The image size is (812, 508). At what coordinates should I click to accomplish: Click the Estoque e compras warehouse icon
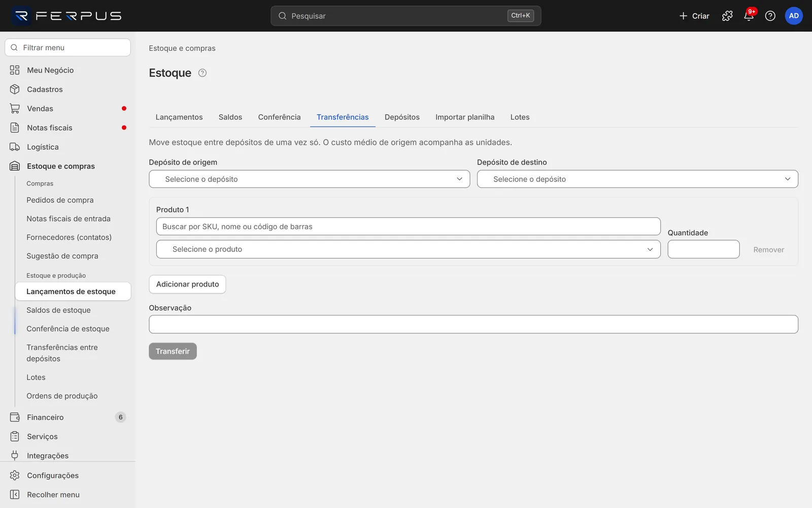point(15,166)
